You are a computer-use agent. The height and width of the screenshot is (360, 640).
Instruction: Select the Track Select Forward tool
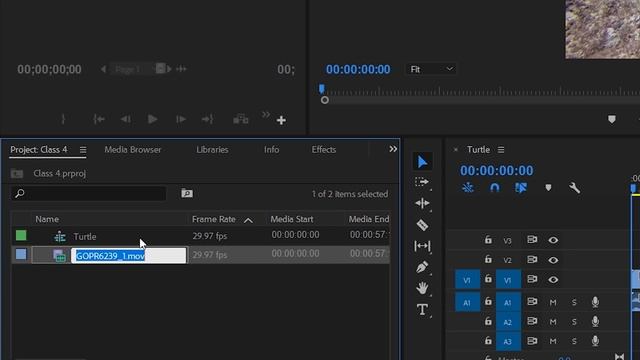coord(422,182)
